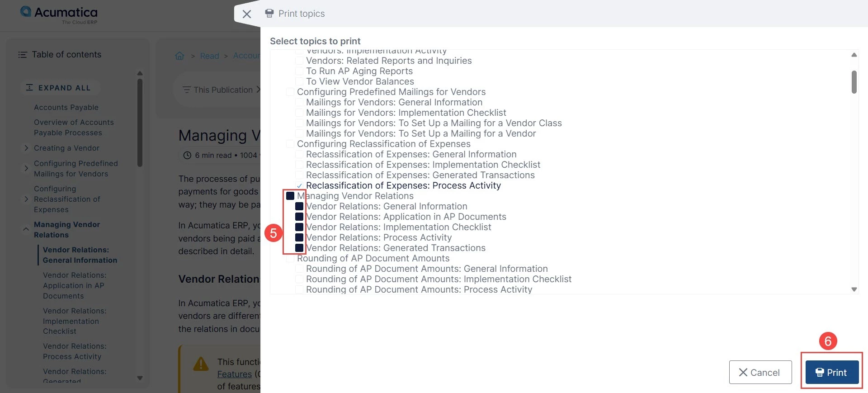Click the printer icon beside Print topics
The height and width of the screenshot is (393, 868).
tap(269, 13)
